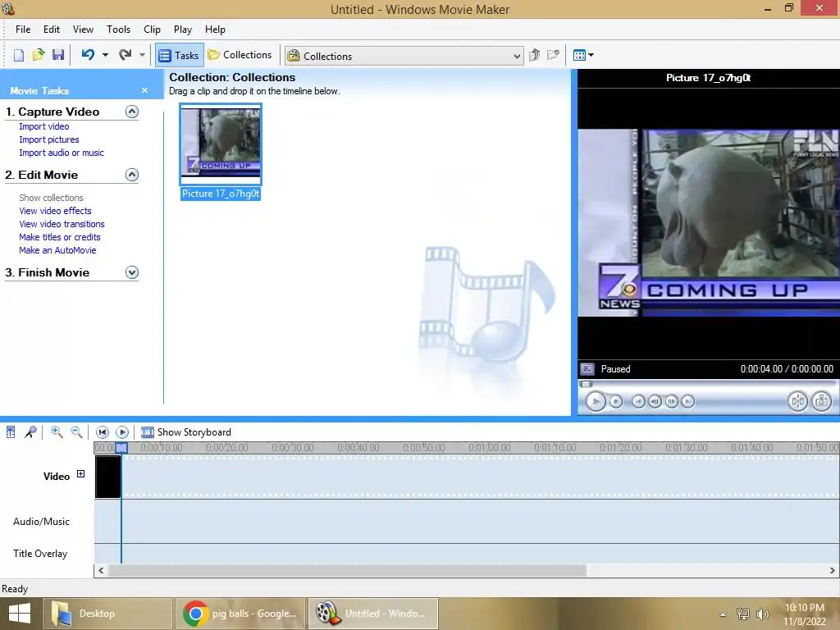Play the preview monitor clip

pyautogui.click(x=596, y=401)
